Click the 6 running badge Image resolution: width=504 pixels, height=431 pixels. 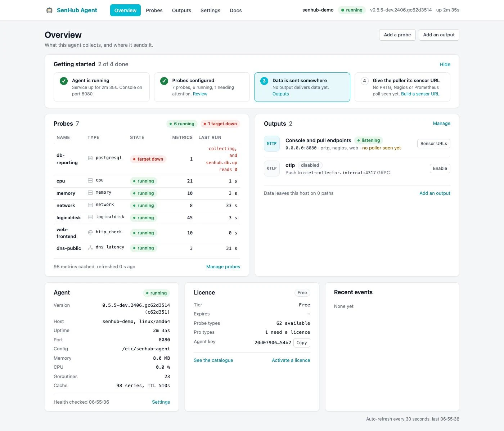pos(182,124)
